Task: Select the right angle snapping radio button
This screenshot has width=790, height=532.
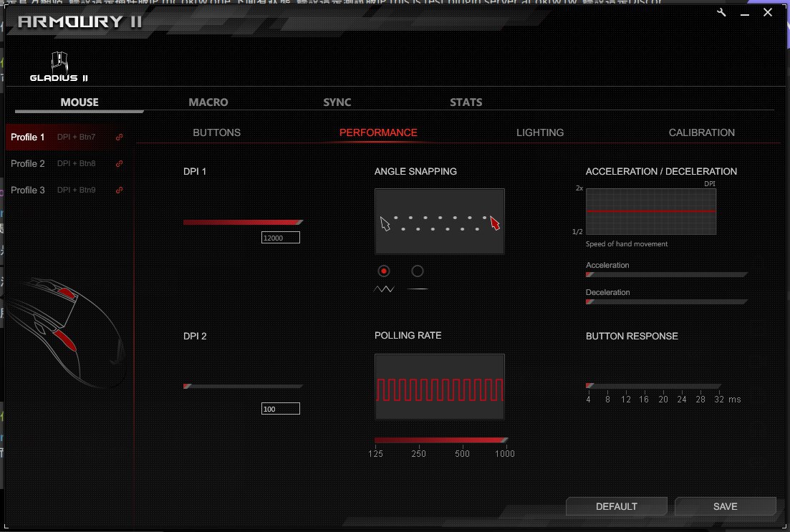Action: pos(417,271)
